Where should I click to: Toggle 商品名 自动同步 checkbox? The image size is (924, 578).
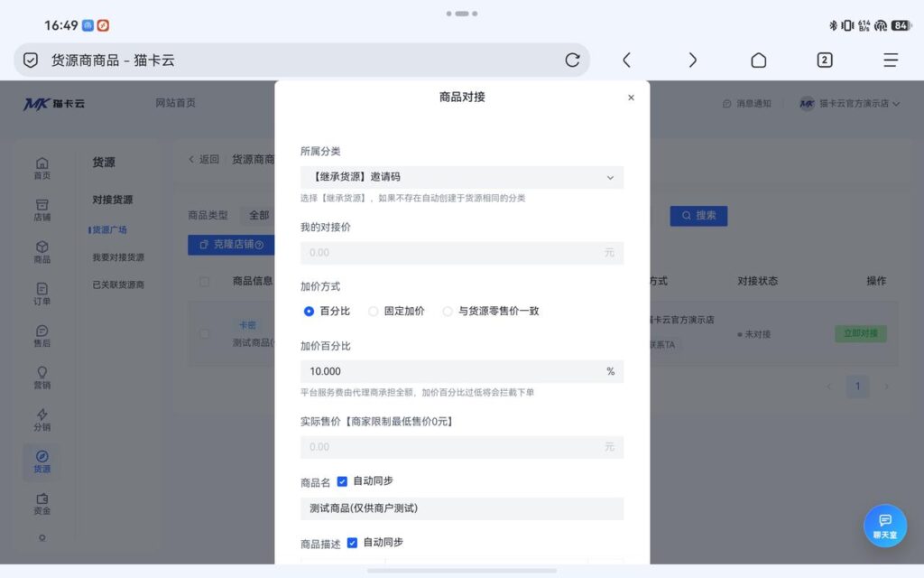342,481
